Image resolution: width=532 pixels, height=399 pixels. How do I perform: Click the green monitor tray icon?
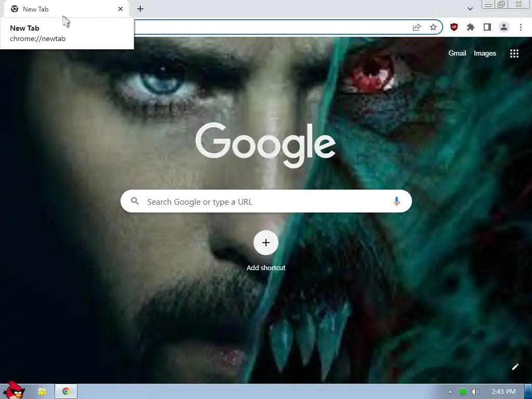coord(463,392)
